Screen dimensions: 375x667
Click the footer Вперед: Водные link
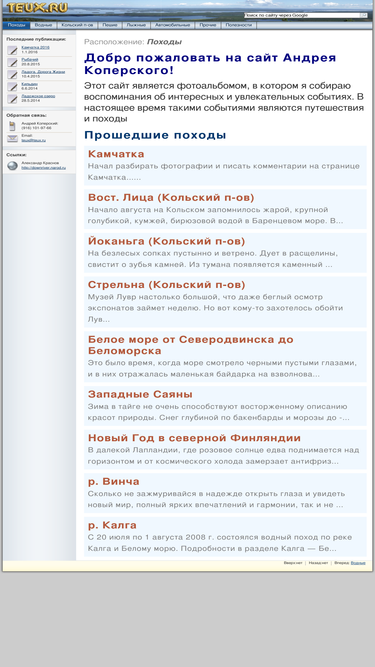pos(358,563)
